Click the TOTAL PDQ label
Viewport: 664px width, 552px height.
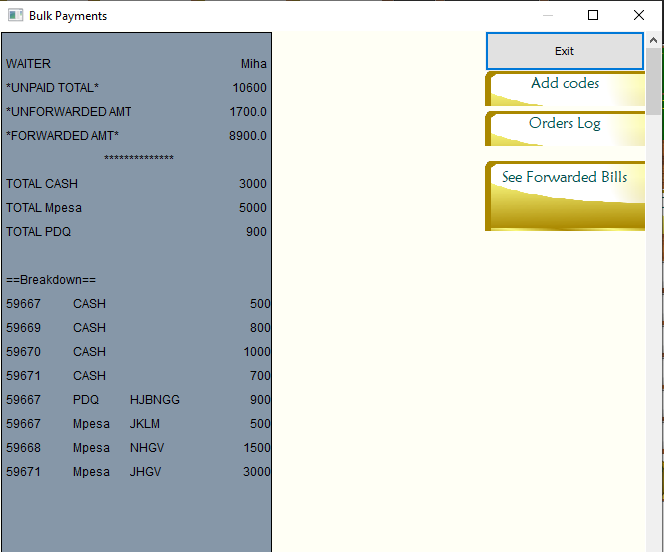coord(39,232)
